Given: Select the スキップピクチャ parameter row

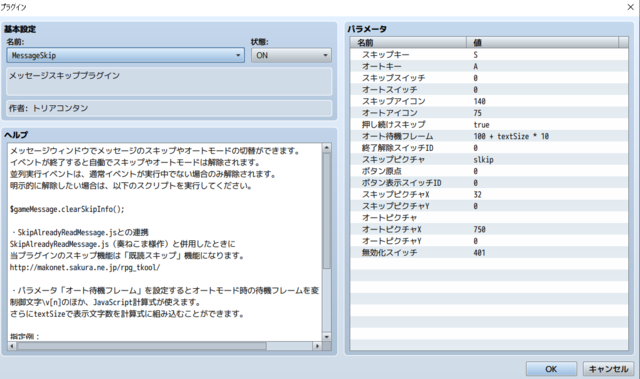Looking at the screenshot, I should pyautogui.click(x=489, y=159).
